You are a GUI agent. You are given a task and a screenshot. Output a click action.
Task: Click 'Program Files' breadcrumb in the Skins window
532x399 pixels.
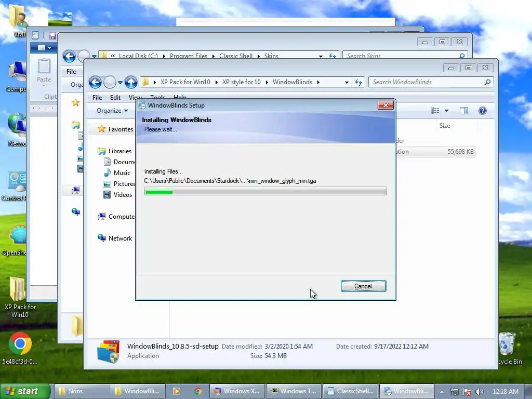pyautogui.click(x=188, y=56)
